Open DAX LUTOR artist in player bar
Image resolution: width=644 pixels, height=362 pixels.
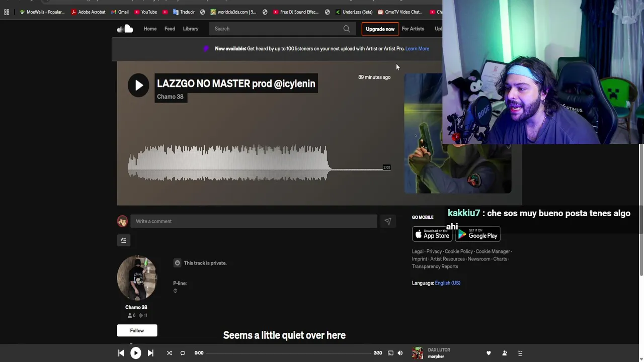[439, 350]
